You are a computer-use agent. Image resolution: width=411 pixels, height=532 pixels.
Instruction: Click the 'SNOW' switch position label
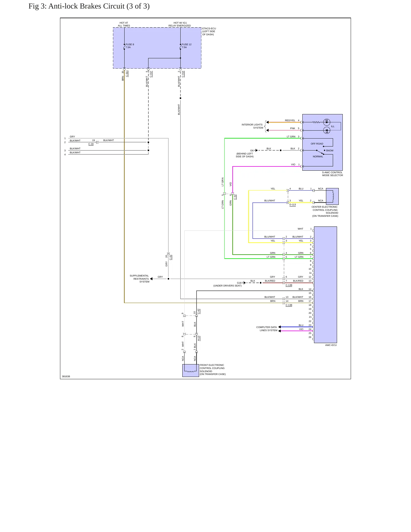(330, 150)
